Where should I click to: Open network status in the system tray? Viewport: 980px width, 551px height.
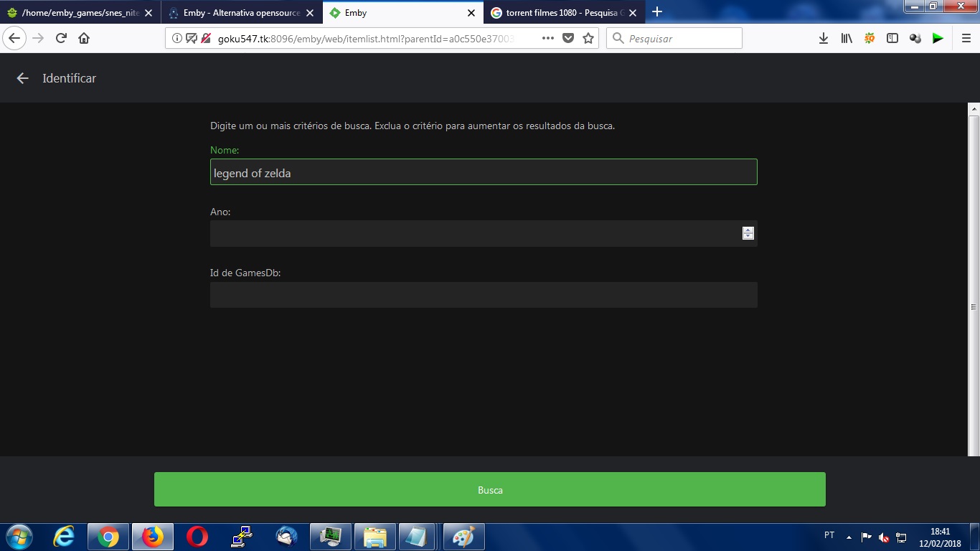(x=901, y=537)
